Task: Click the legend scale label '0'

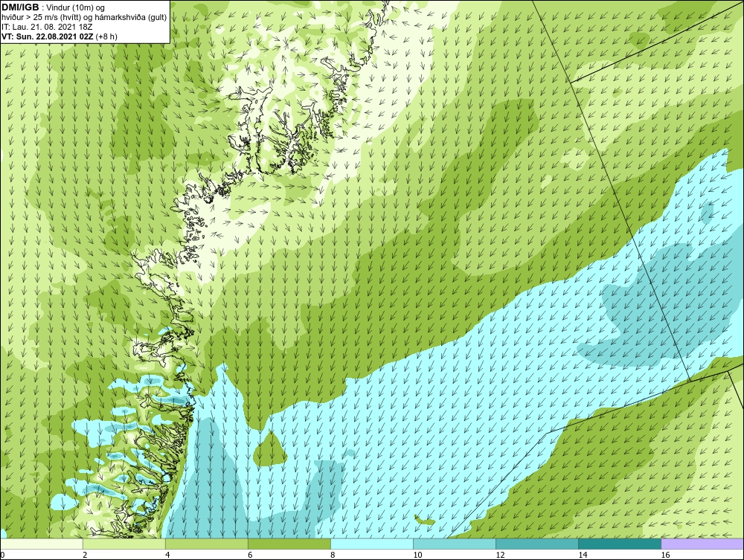Action: (2, 555)
